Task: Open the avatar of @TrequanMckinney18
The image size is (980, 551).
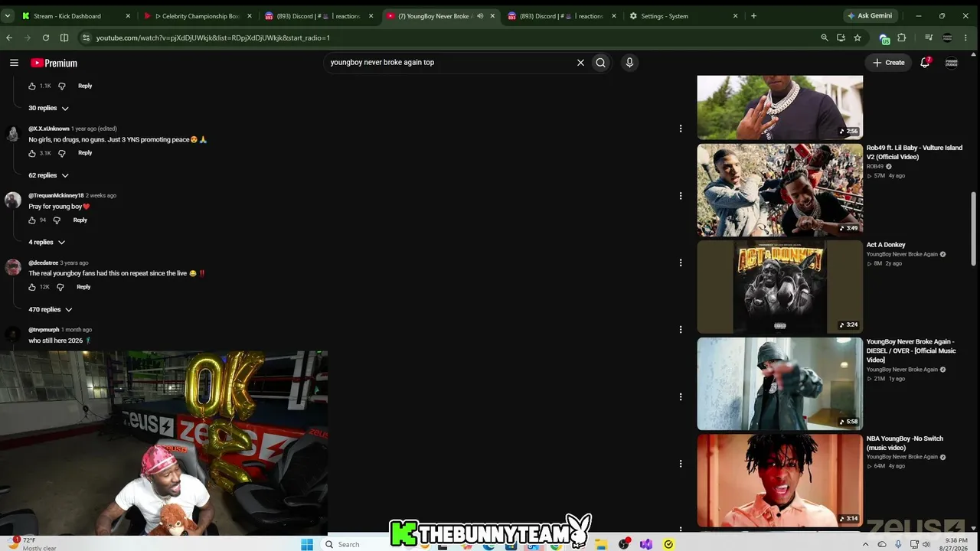Action: click(12, 201)
